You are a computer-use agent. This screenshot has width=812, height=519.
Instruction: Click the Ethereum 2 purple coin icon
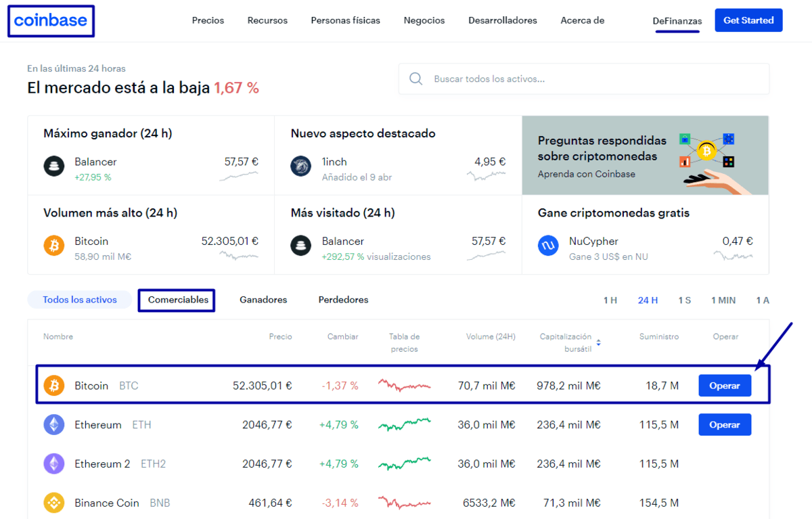(54, 464)
